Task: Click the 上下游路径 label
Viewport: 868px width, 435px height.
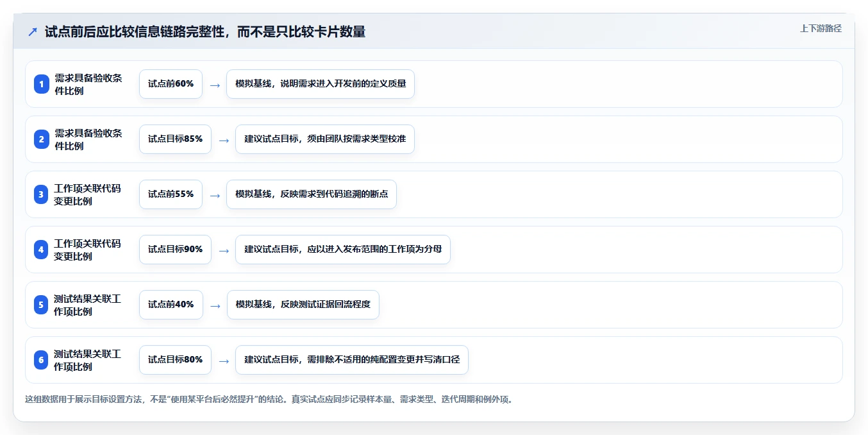Action: 821,28
